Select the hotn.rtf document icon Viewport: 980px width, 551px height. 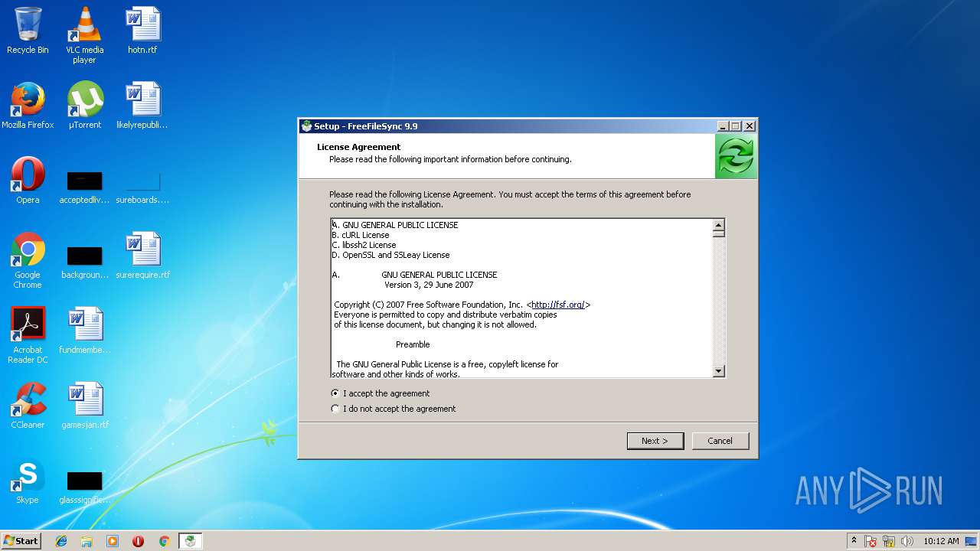[142, 31]
